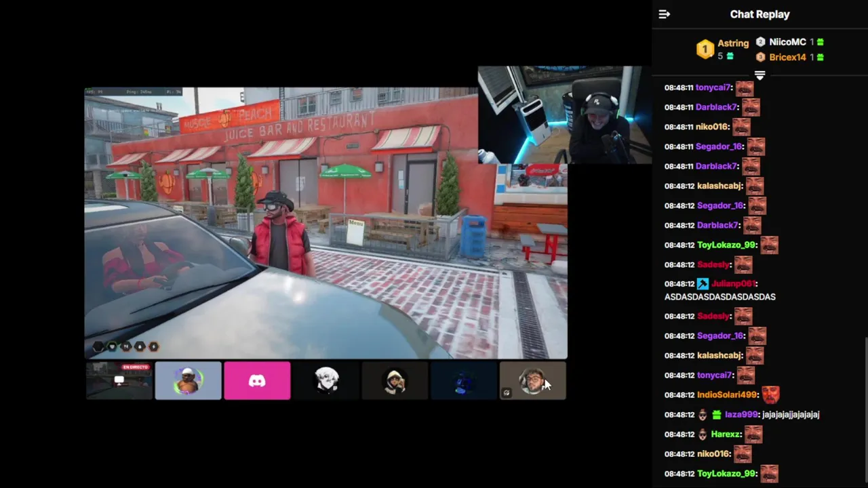868x488 pixels.
Task: Expand the gift leaderboard arrow
Action: click(x=759, y=75)
